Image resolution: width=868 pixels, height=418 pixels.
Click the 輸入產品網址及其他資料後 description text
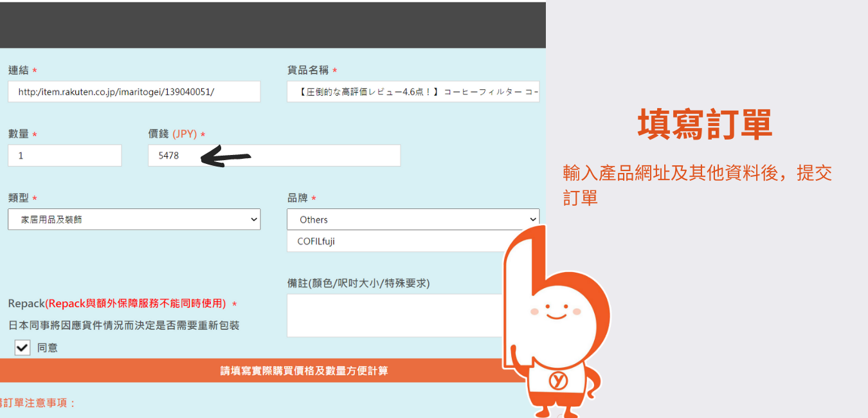[698, 185]
